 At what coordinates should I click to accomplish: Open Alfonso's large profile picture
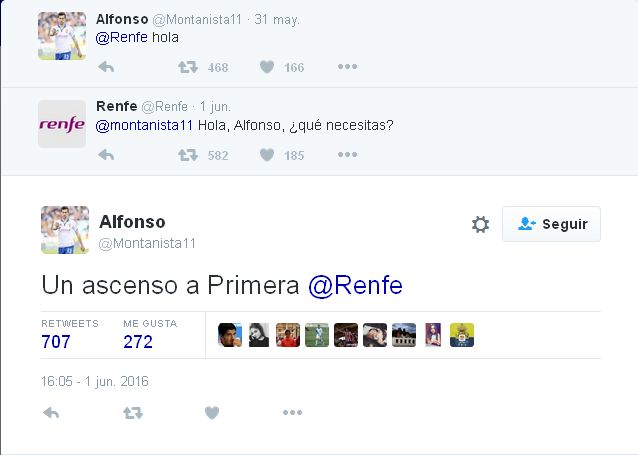click(x=65, y=230)
